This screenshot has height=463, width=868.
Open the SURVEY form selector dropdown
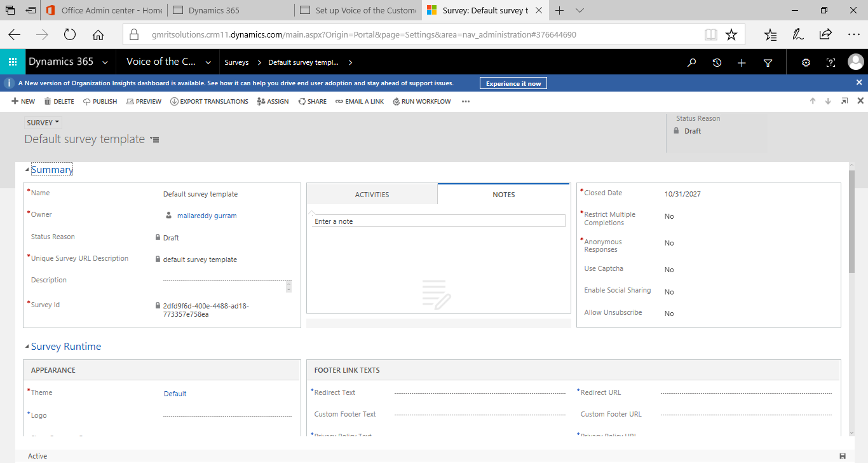(x=43, y=123)
